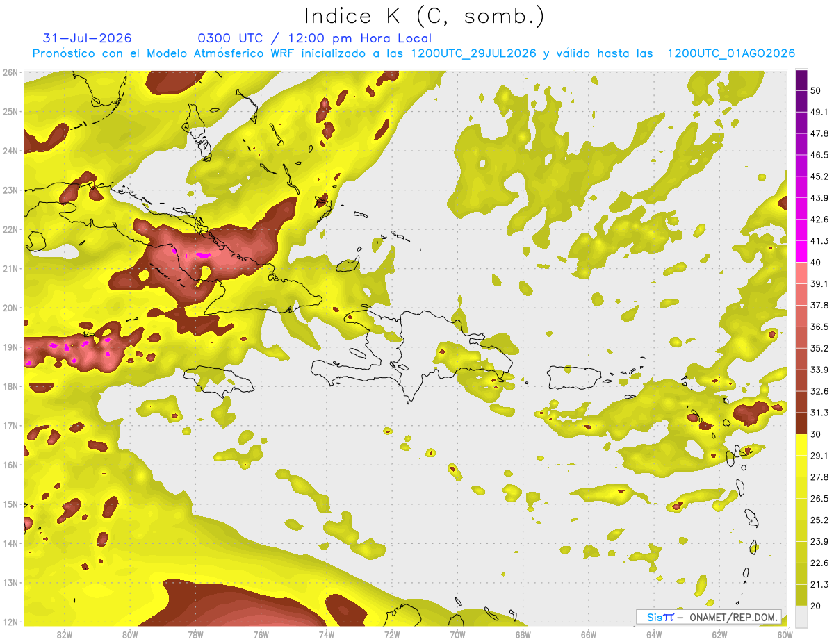
Task: Click the colorbar value "37.8"
Action: click(819, 305)
